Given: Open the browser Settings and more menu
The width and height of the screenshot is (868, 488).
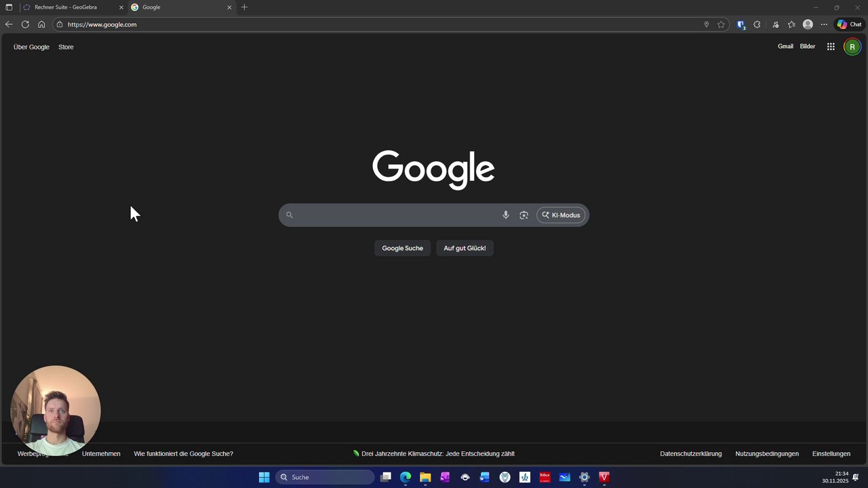Looking at the screenshot, I should pos(824,24).
